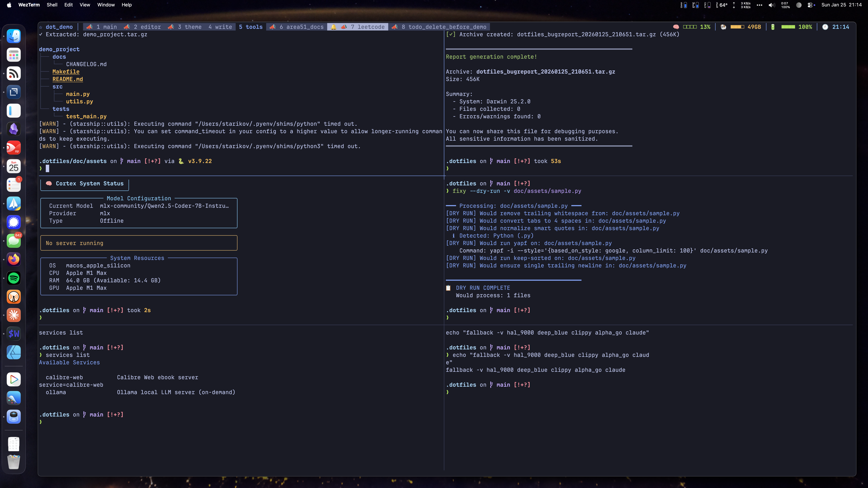Click CHANGELOG.md under docs
868x488 pixels.
pos(86,64)
